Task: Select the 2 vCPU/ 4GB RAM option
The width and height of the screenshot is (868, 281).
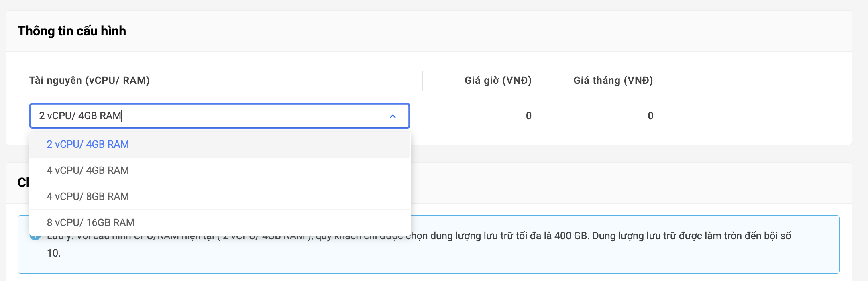Action: (88, 145)
